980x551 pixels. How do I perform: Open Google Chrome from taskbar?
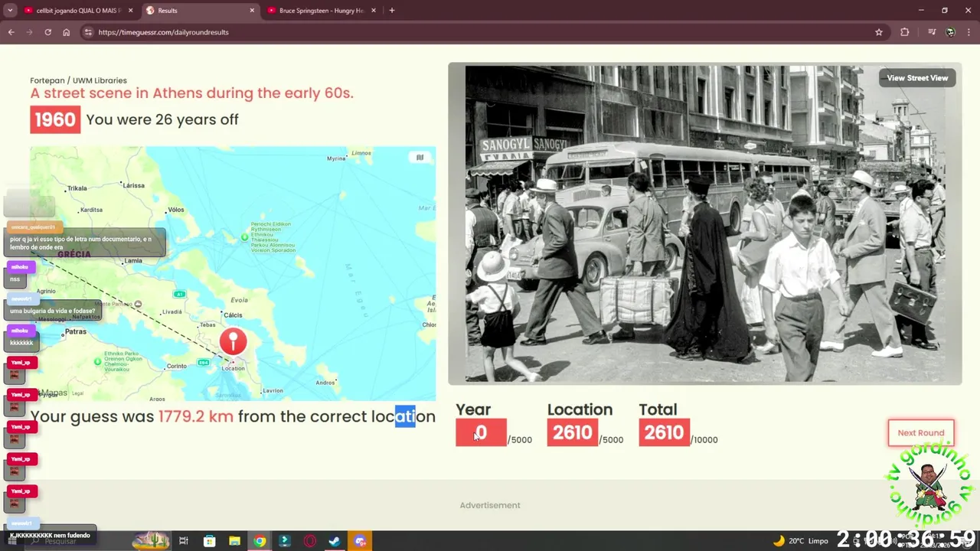260,541
